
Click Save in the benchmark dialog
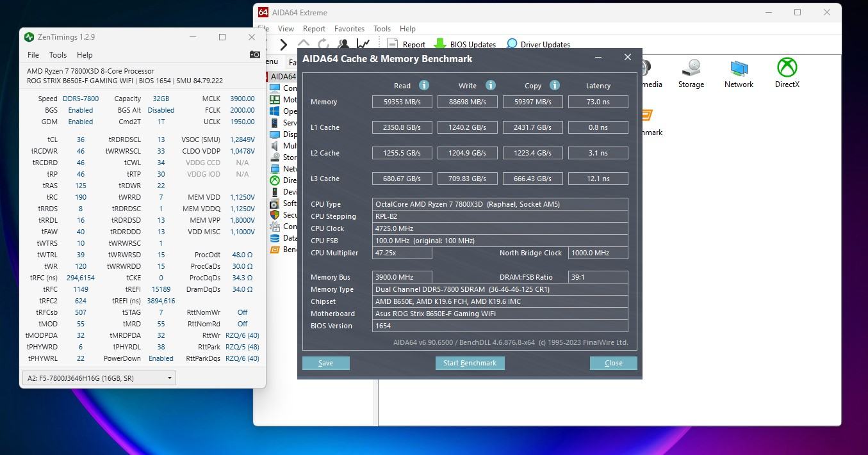(x=325, y=363)
